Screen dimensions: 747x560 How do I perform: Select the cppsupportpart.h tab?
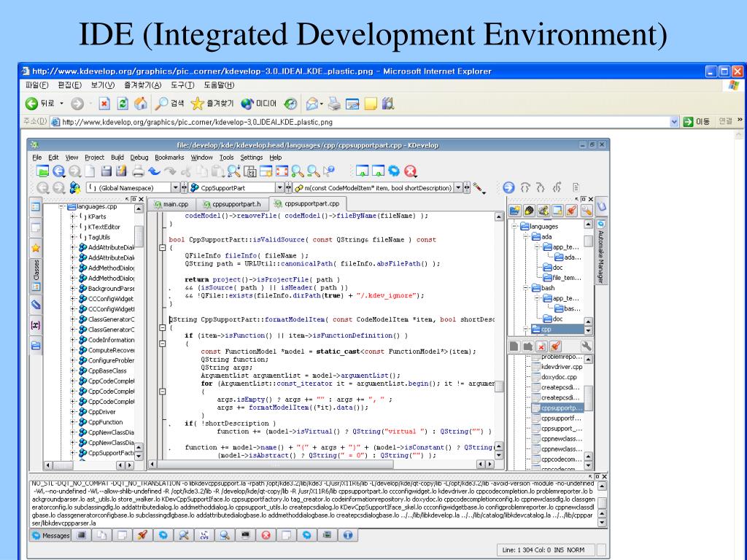(x=232, y=205)
